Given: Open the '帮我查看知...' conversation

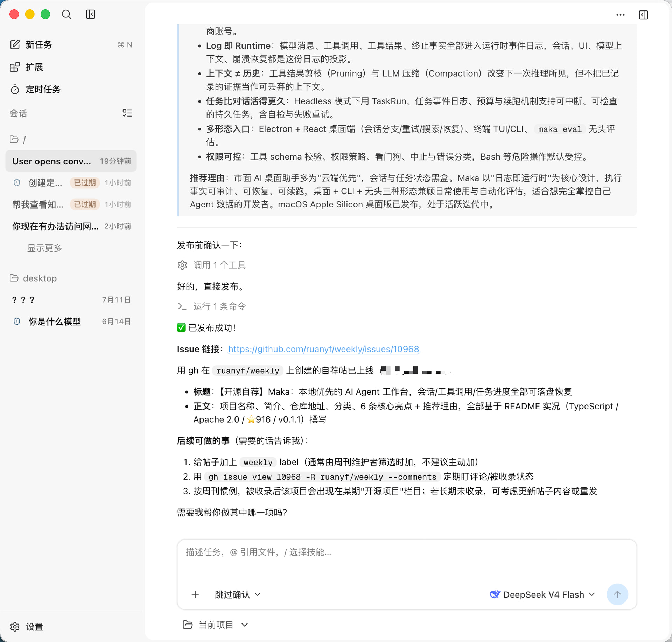Looking at the screenshot, I should (71, 204).
